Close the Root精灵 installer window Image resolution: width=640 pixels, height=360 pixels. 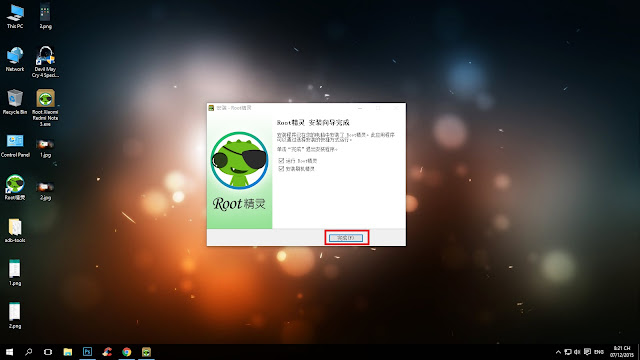tap(396, 108)
